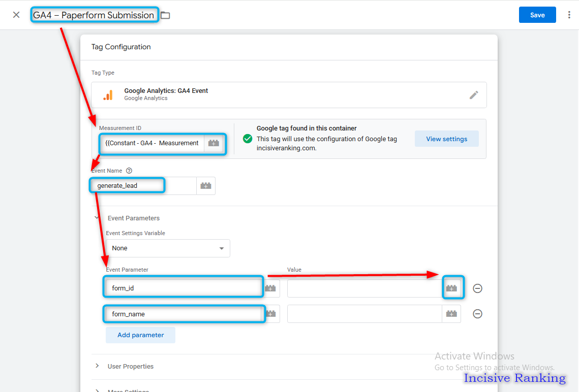
Task: Click the Value field for form_id
Action: click(364, 288)
